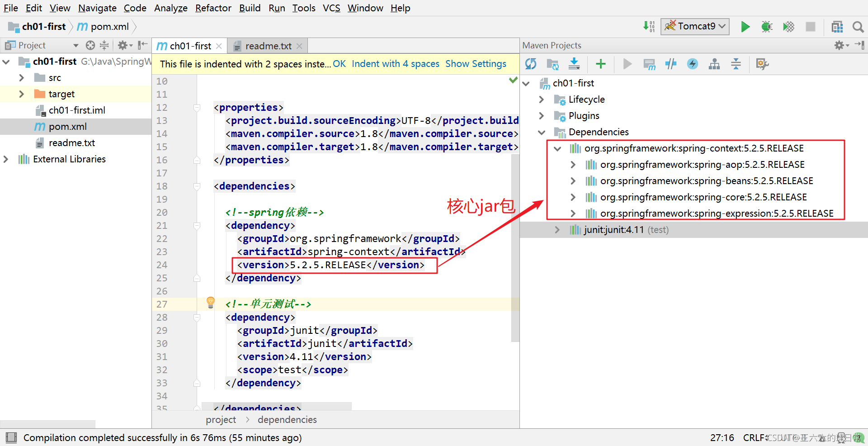Open Search Everywhere magnifier
Image resolution: width=868 pixels, height=446 pixels.
tap(858, 27)
